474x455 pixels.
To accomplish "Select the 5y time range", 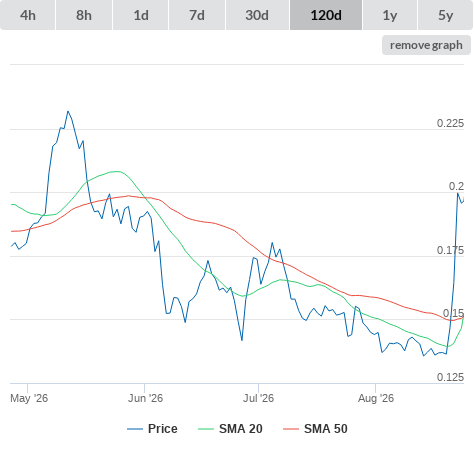I will click(x=445, y=15).
